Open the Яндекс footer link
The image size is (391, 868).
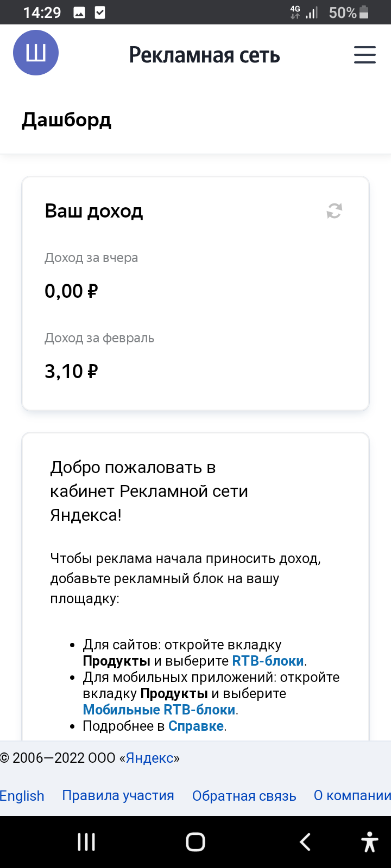click(149, 758)
